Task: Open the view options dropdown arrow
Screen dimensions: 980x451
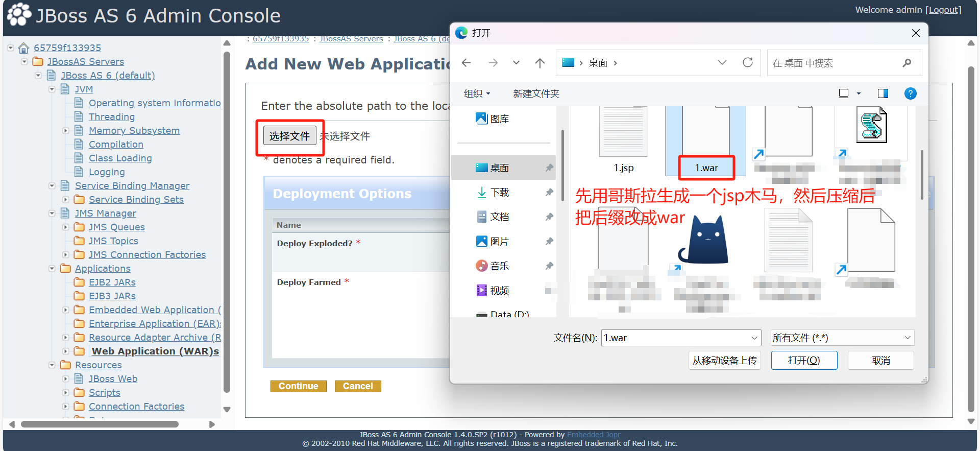Action: pos(859,93)
